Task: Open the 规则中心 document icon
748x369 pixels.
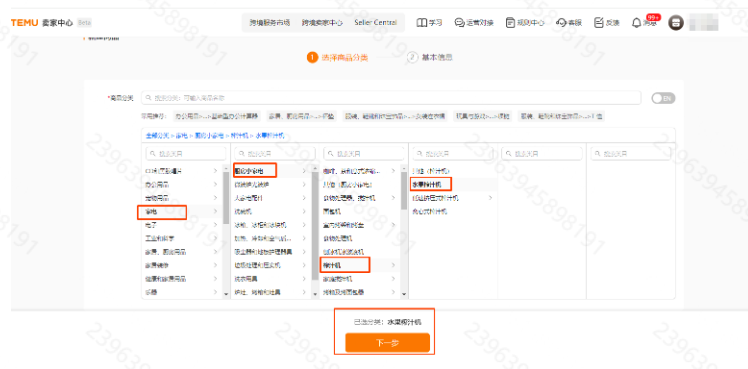Action: click(x=510, y=22)
